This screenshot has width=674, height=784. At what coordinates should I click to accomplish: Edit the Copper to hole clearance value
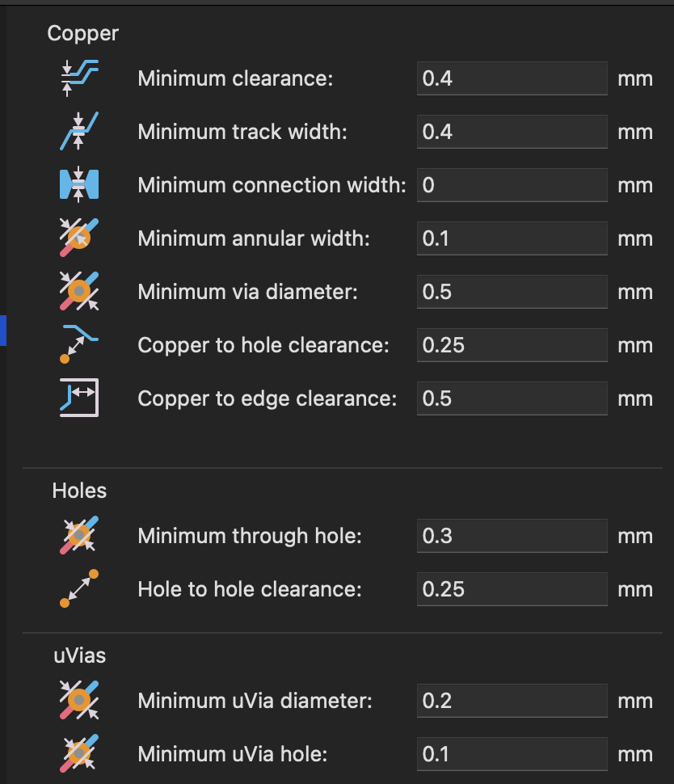[x=512, y=345]
